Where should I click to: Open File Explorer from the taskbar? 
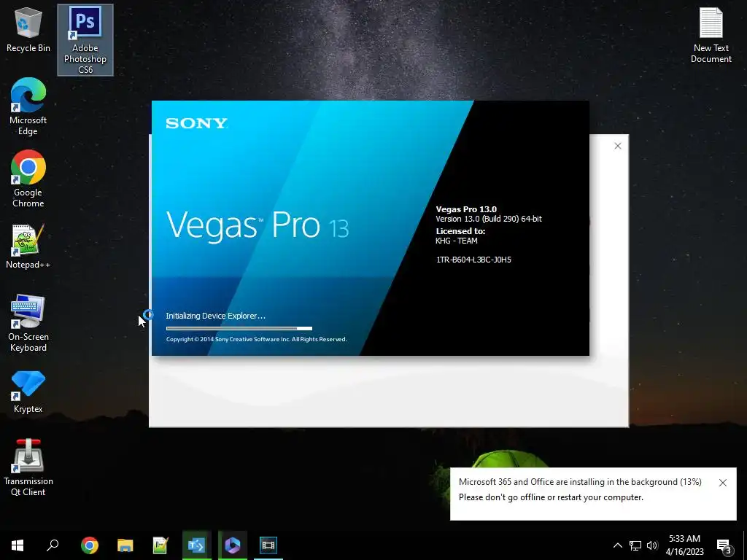point(125,545)
